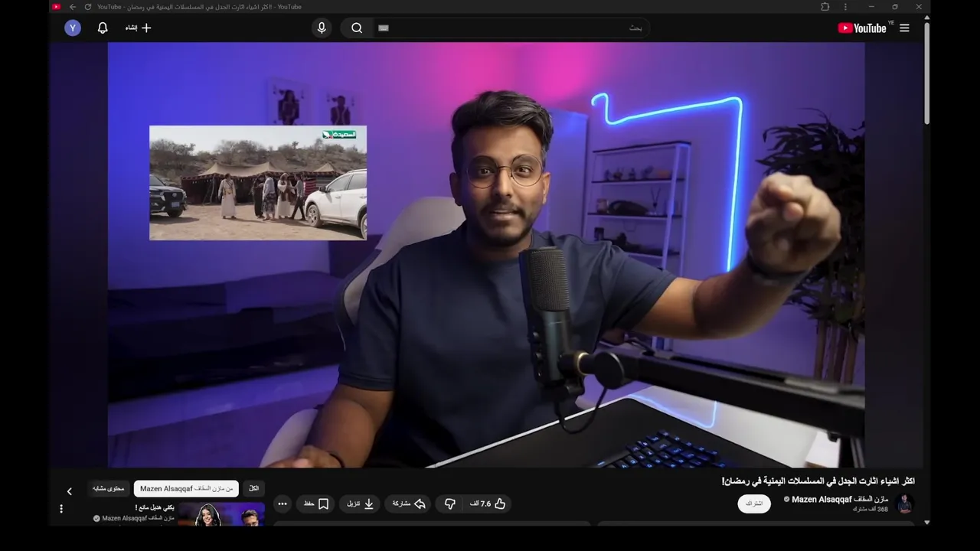Save the video with the حفظ bookmark button

[x=316, y=504]
